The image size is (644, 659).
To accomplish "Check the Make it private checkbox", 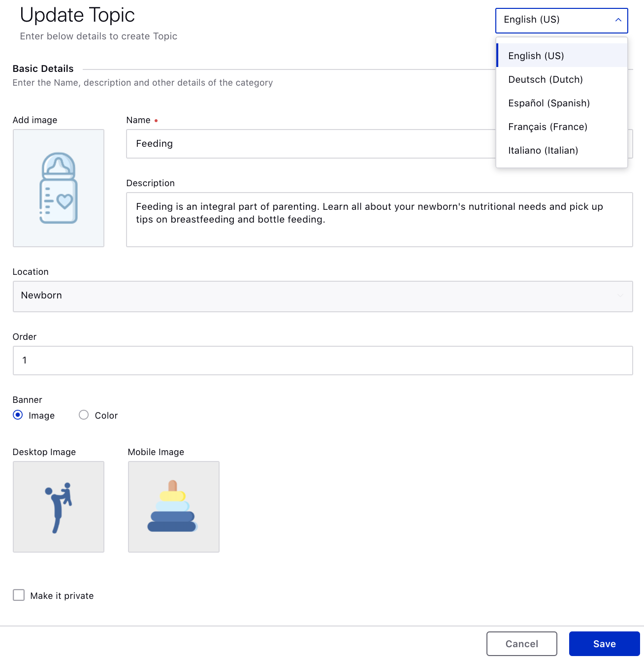I will [19, 595].
